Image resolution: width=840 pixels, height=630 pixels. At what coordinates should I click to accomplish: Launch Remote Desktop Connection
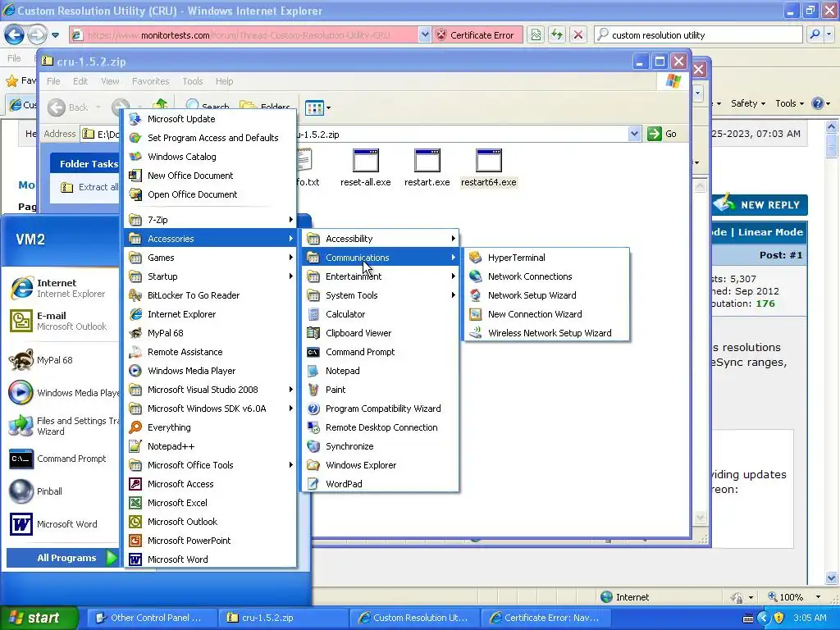(x=380, y=427)
